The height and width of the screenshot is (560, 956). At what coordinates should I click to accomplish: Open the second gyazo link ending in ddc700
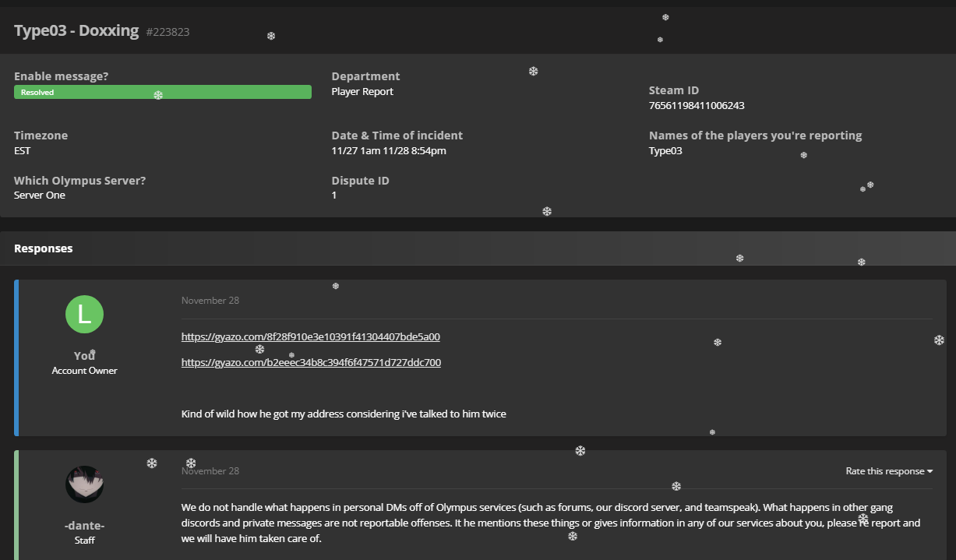(311, 363)
